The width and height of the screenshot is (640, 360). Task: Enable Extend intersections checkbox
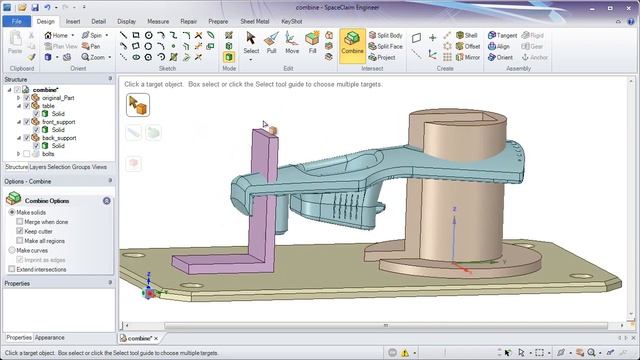12,269
